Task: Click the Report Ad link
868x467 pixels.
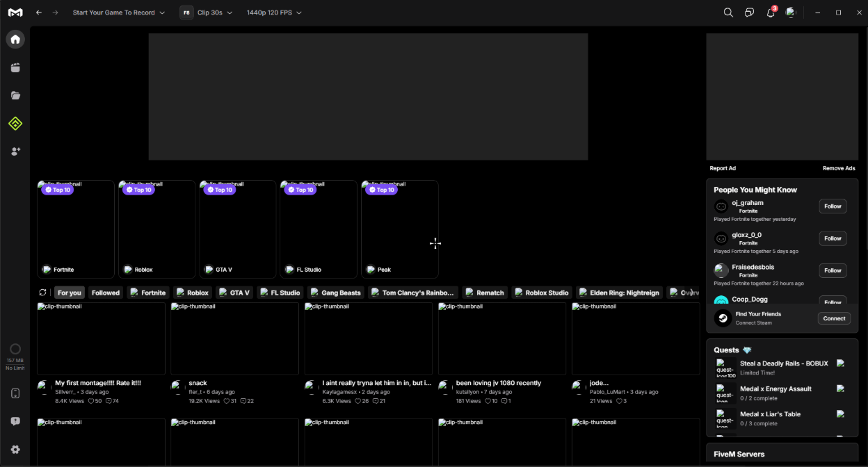Action: tap(723, 168)
